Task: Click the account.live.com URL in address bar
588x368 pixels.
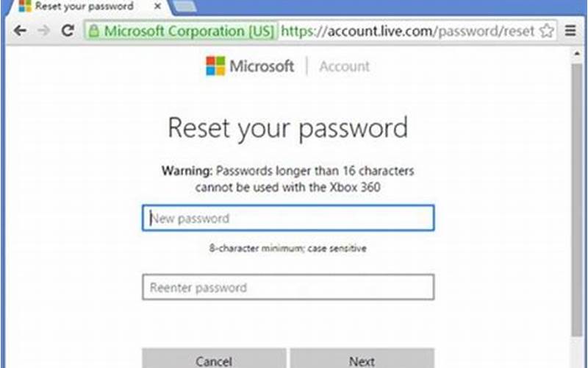Action: (407, 31)
